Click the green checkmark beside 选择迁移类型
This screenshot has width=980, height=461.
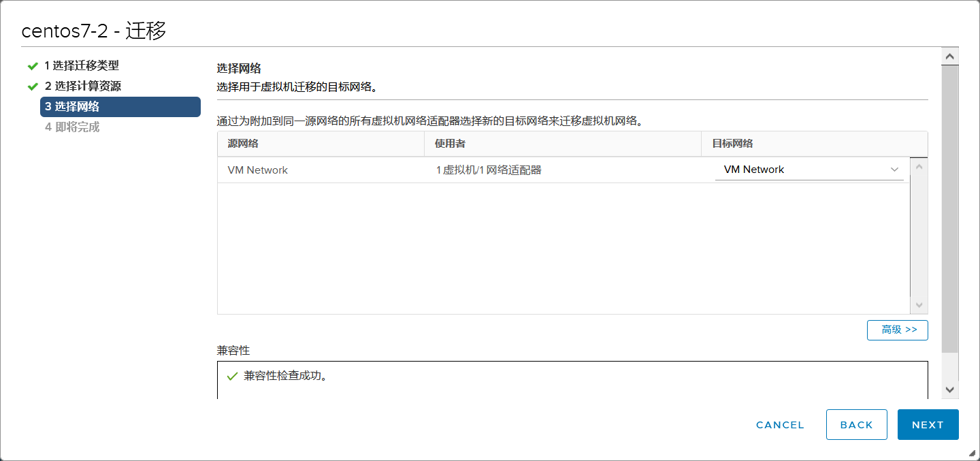(x=32, y=66)
